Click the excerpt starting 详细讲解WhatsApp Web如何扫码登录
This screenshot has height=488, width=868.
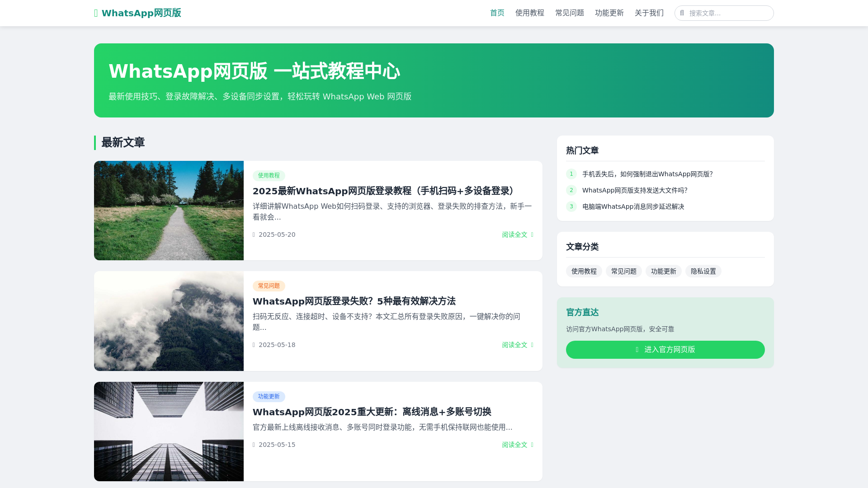(392, 211)
